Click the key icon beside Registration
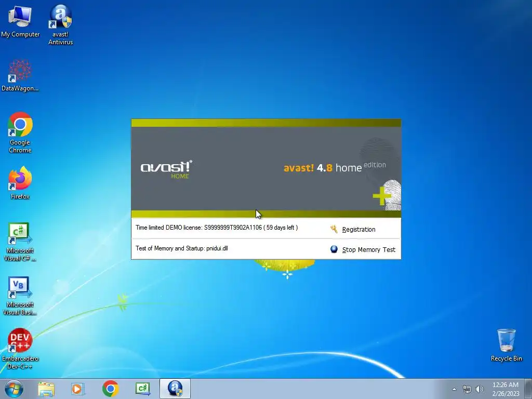532x399 pixels. (x=334, y=229)
